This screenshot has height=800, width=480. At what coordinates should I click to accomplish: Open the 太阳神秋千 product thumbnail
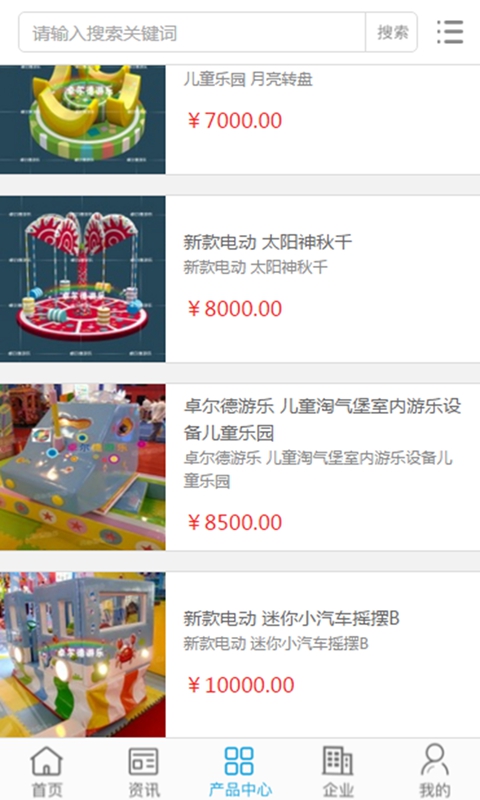83,279
